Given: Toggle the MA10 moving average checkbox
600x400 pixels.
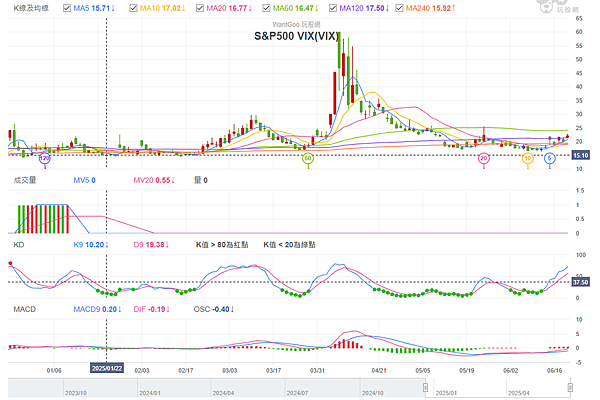Looking at the screenshot, I should coord(133,8).
